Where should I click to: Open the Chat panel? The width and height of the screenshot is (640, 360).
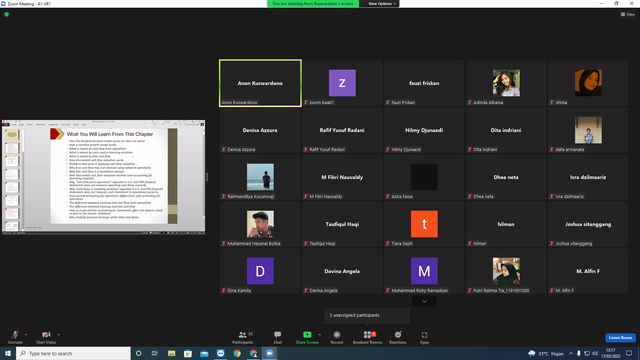[278, 337]
